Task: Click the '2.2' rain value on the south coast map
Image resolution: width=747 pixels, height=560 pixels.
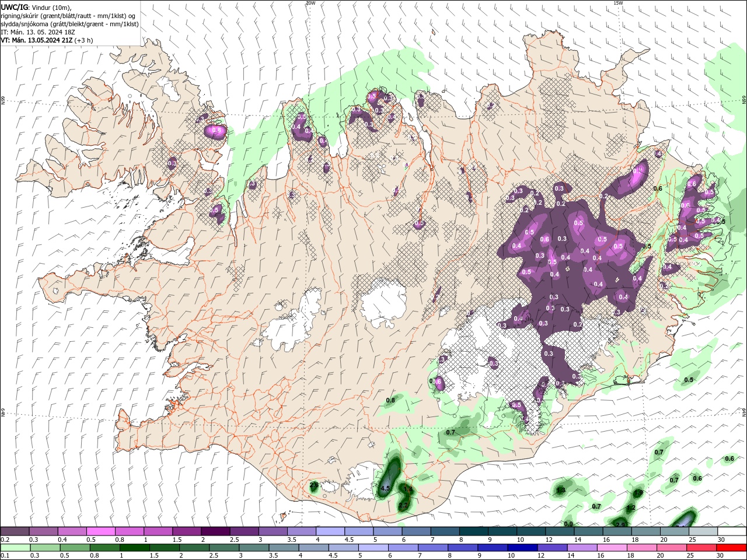Action: [x=403, y=505]
